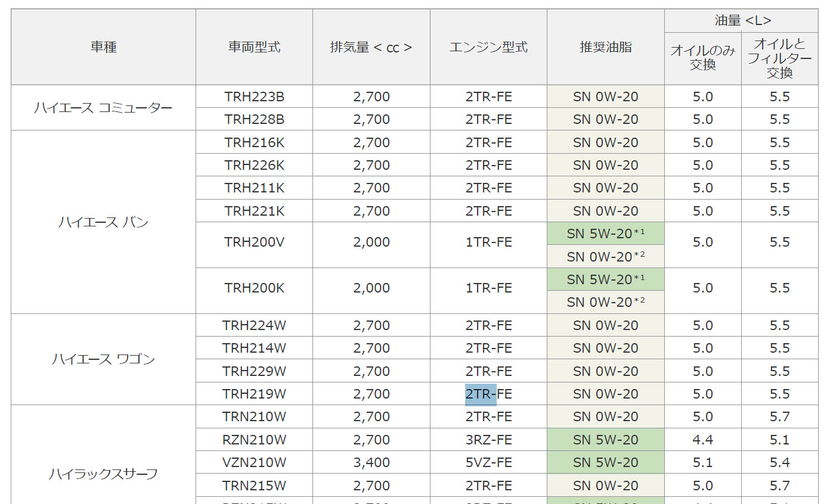Image resolution: width=830 pixels, height=504 pixels.
Task: Click model code TRH228B
Action: tap(254, 119)
